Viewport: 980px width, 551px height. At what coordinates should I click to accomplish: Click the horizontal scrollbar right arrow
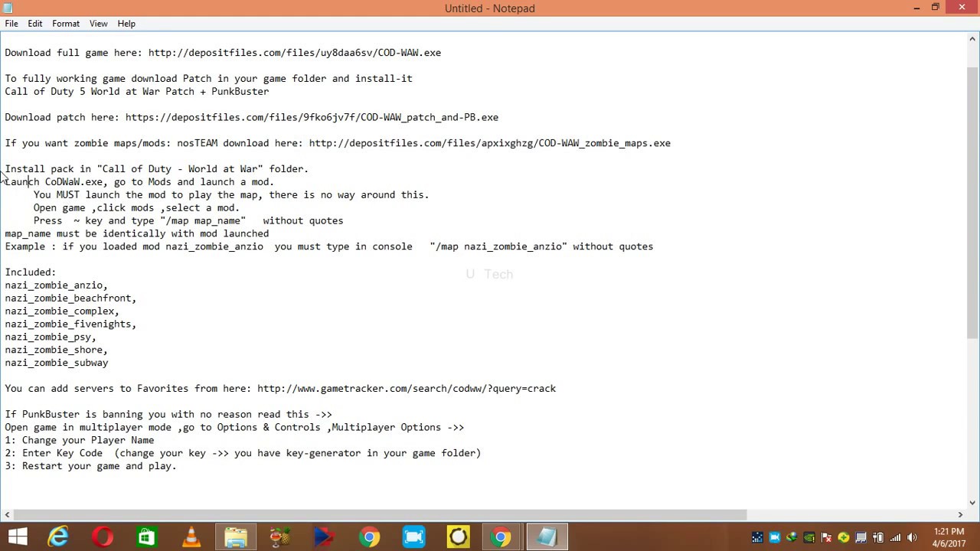pyautogui.click(x=960, y=515)
